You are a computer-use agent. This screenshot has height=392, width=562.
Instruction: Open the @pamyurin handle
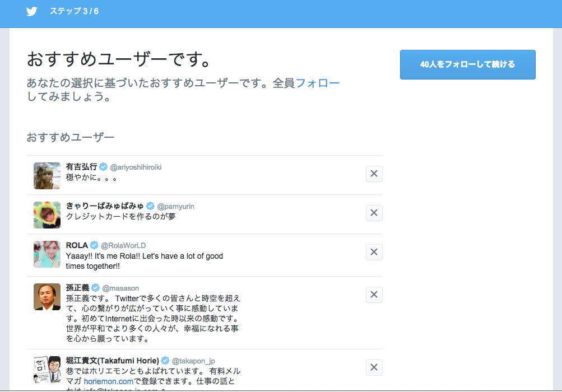coord(175,207)
